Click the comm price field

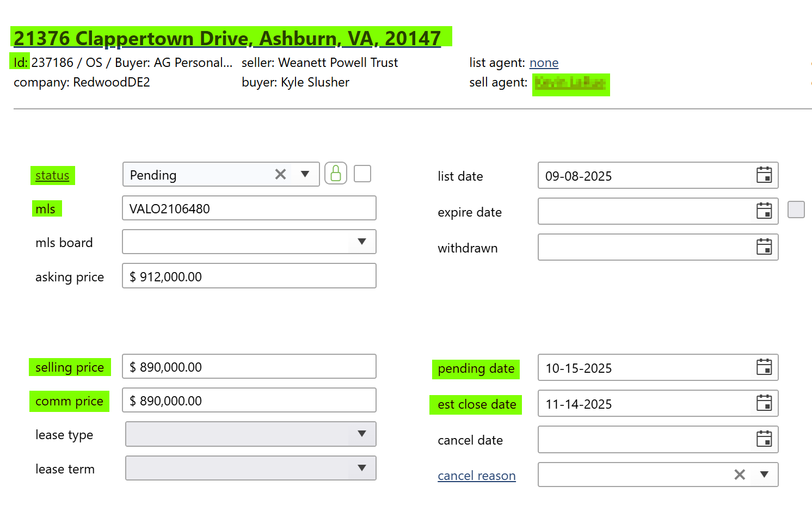[x=249, y=400]
